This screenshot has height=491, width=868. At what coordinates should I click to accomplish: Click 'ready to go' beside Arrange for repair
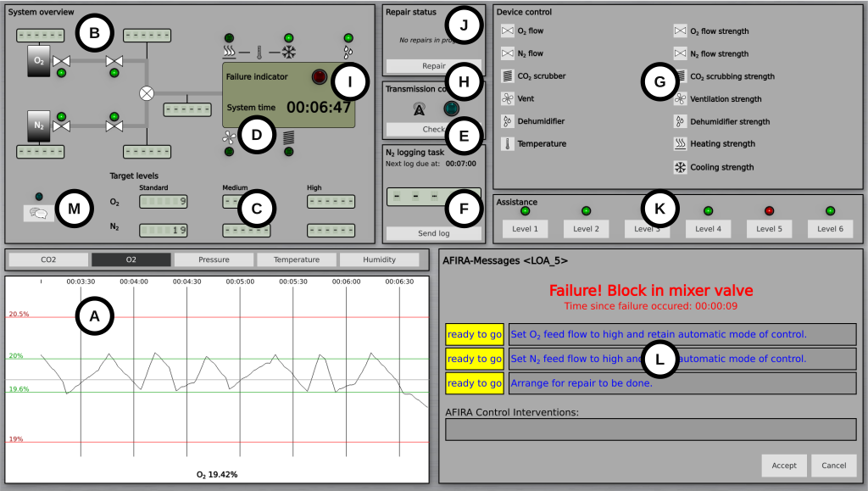475,383
